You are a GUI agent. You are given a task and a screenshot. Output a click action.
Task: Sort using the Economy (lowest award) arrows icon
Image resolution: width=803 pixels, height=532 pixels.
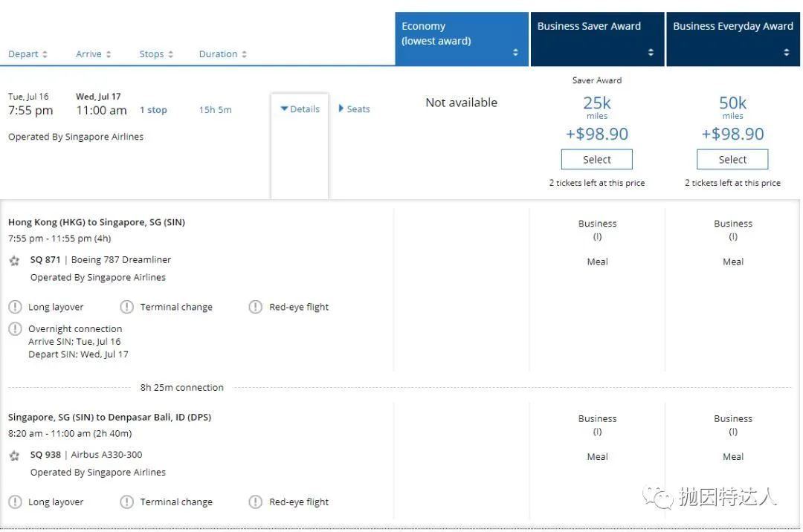click(515, 52)
